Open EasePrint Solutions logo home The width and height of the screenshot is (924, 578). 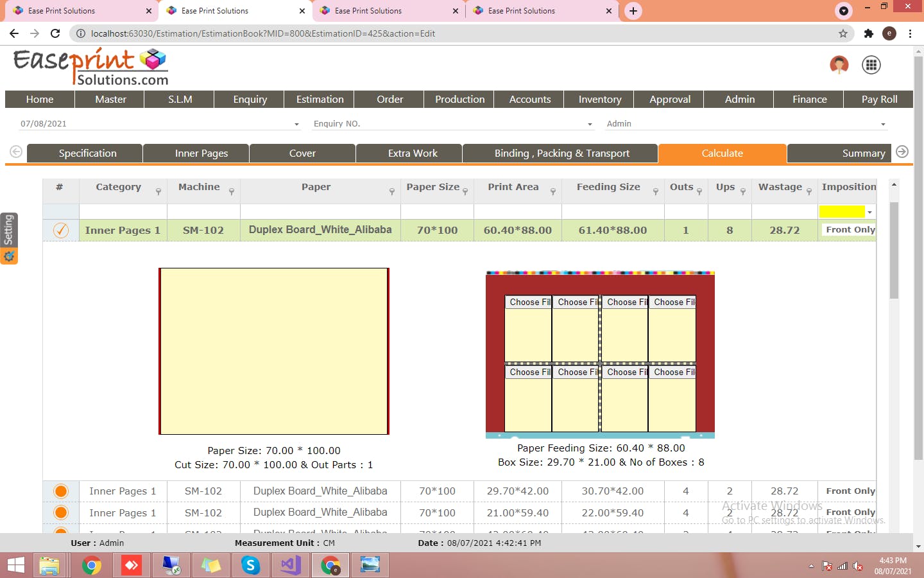90,67
